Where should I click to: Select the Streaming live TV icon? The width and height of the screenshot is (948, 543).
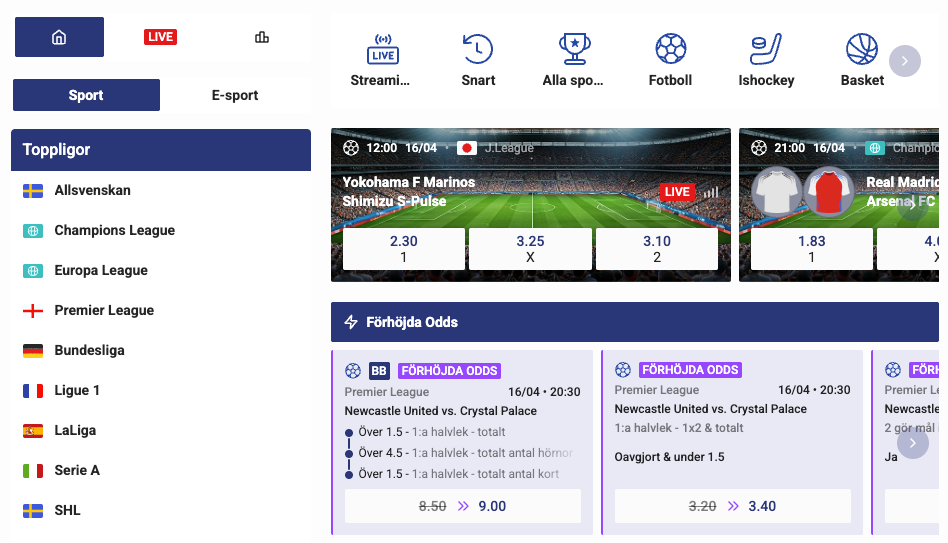pyautogui.click(x=383, y=49)
